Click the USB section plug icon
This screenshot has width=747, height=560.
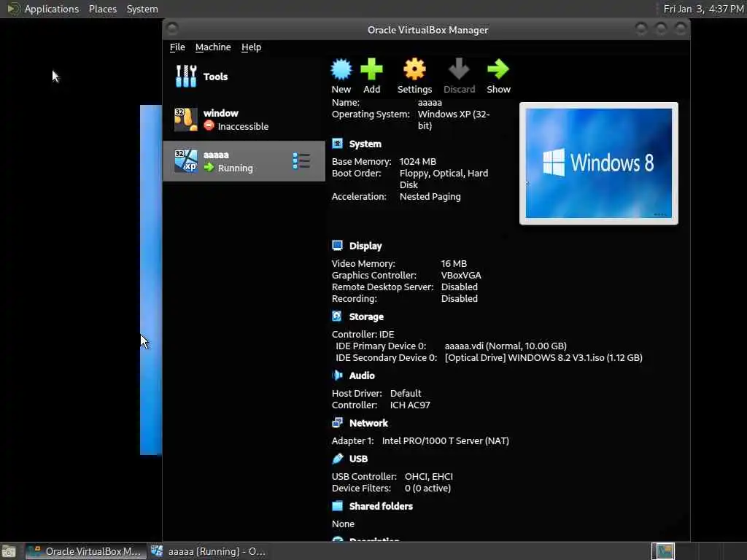coord(337,458)
